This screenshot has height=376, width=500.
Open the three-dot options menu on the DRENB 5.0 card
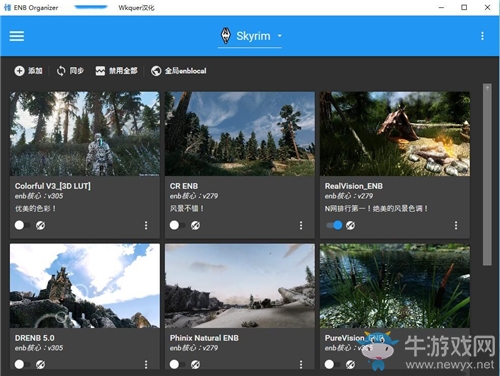(x=146, y=364)
